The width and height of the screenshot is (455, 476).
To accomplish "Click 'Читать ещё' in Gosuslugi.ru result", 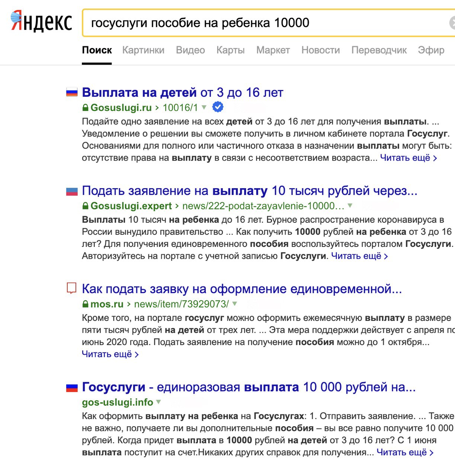I will (408, 158).
